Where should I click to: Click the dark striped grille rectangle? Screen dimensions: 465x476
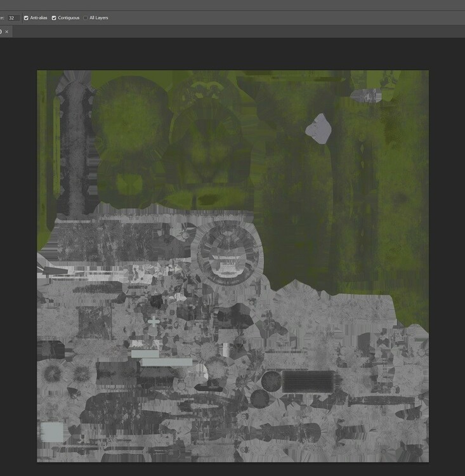[x=308, y=381]
